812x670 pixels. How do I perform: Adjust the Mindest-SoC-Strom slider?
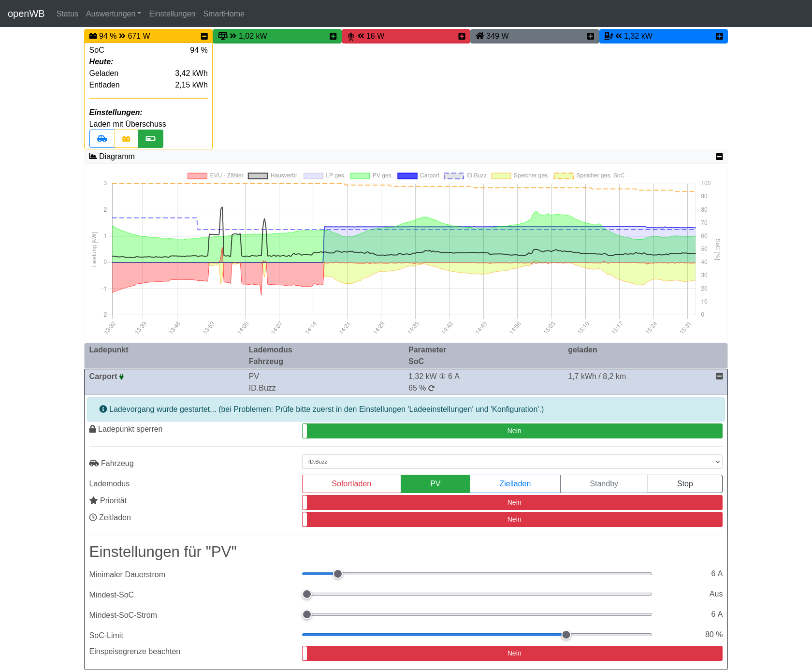click(477, 614)
